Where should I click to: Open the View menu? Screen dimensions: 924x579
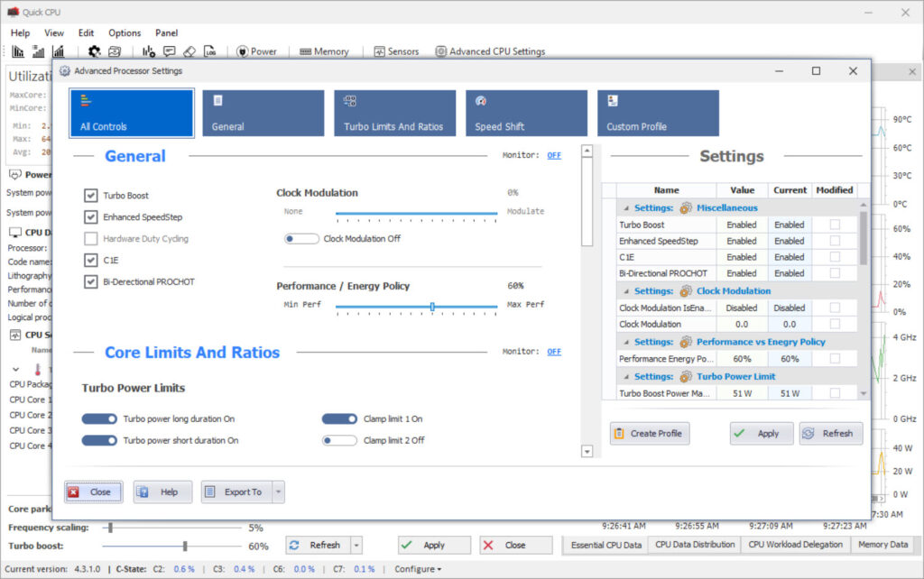click(53, 33)
